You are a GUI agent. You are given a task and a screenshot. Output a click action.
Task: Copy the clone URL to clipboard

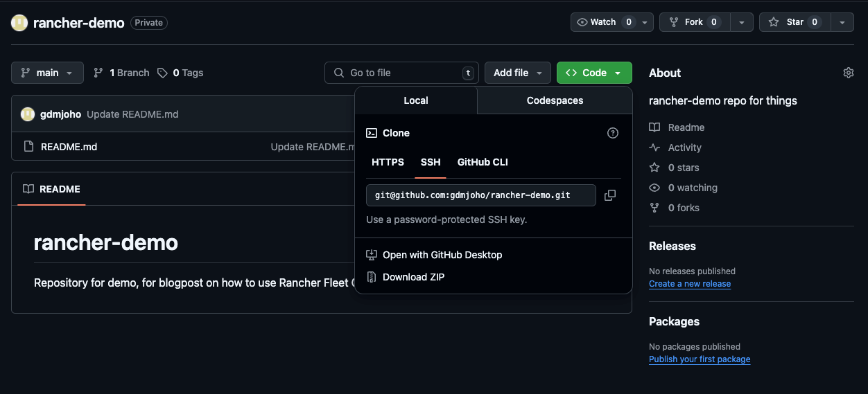pos(610,195)
